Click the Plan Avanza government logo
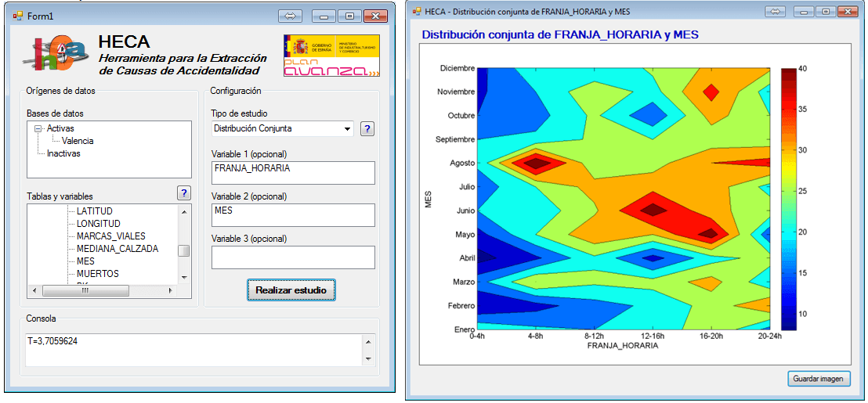Screen dimensions: 868x403 [331, 56]
